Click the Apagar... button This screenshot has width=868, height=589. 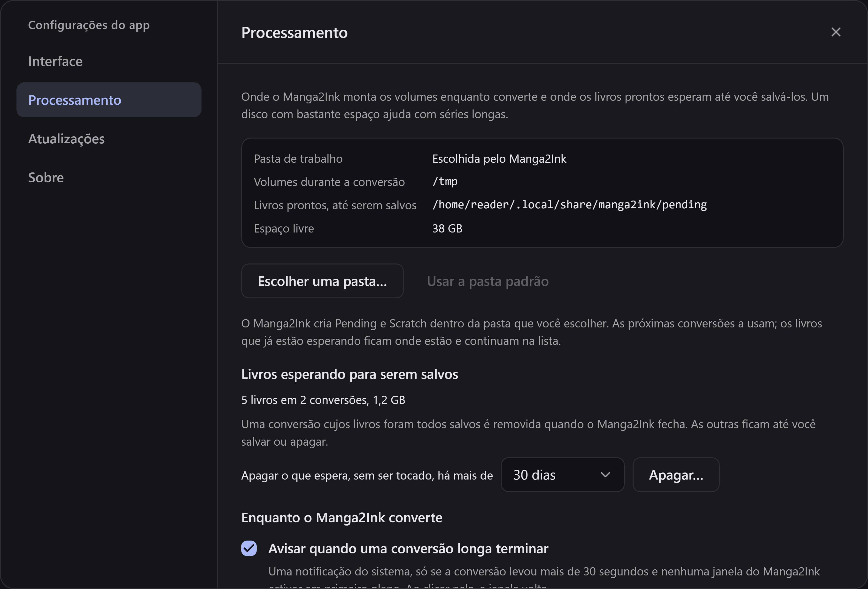pos(676,475)
